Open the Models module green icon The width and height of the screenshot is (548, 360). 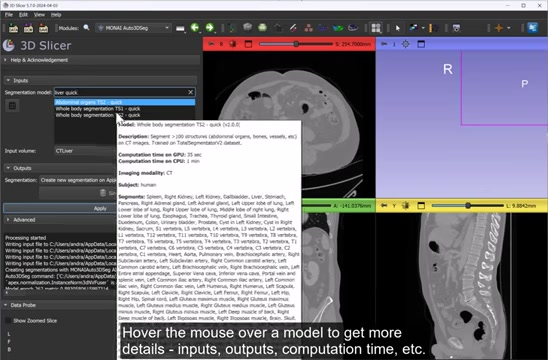tap(262, 28)
